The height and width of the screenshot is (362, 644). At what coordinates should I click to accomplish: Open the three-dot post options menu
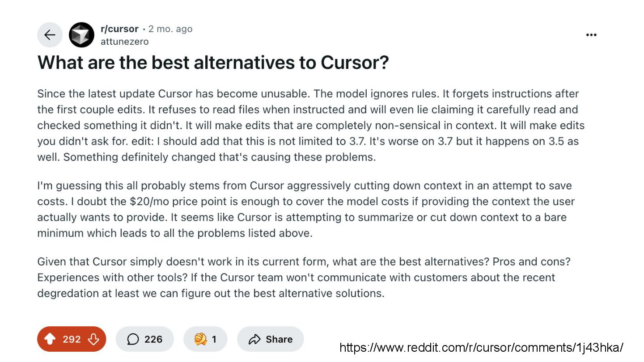tap(591, 35)
